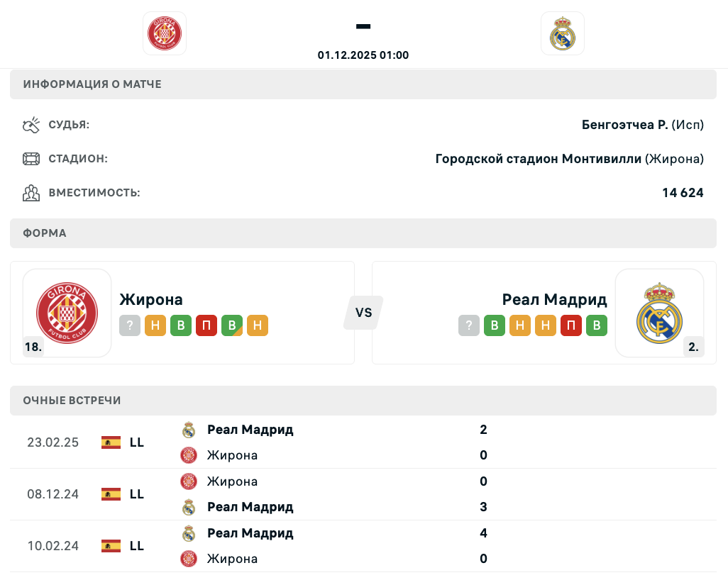Click Real Madrid's red П loss form badge
This screenshot has width=728, height=580.
pyautogui.click(x=571, y=325)
